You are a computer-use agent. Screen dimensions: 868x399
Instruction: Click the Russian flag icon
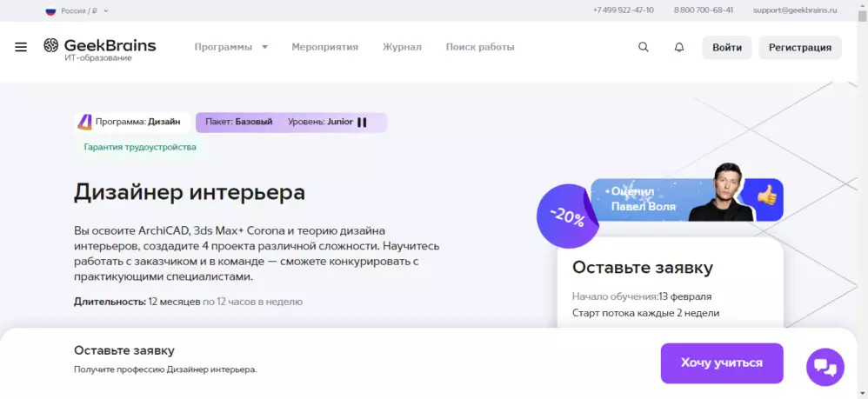(51, 10)
